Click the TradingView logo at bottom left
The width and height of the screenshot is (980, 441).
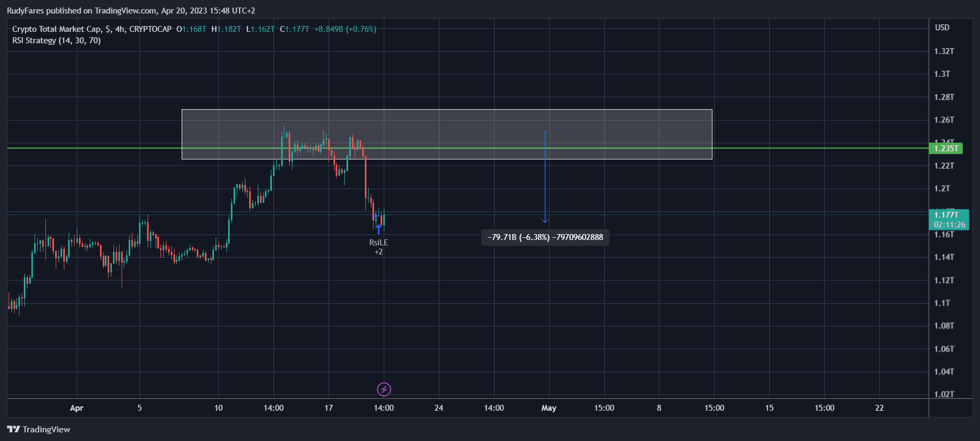coord(14,429)
